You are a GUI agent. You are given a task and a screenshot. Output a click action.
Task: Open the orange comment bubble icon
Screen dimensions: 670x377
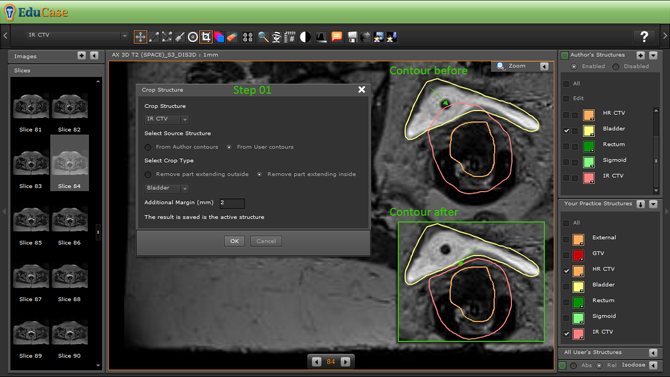337,37
